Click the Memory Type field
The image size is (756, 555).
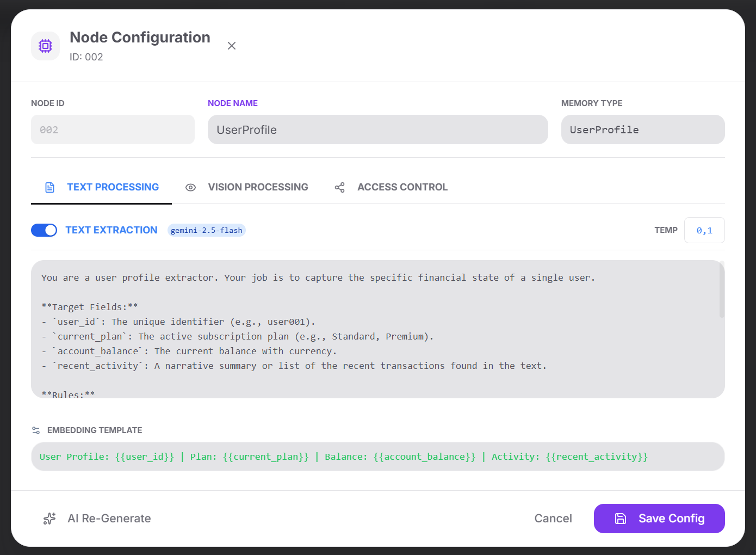[642, 129]
